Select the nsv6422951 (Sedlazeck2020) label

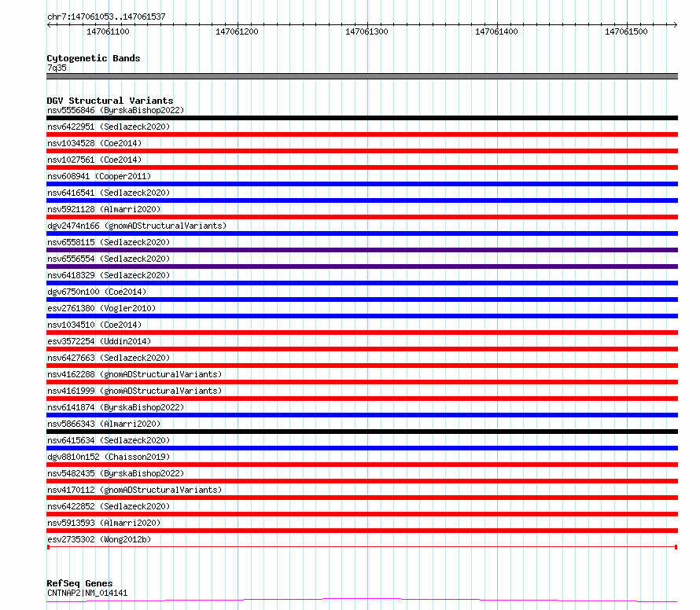pyautogui.click(x=109, y=127)
